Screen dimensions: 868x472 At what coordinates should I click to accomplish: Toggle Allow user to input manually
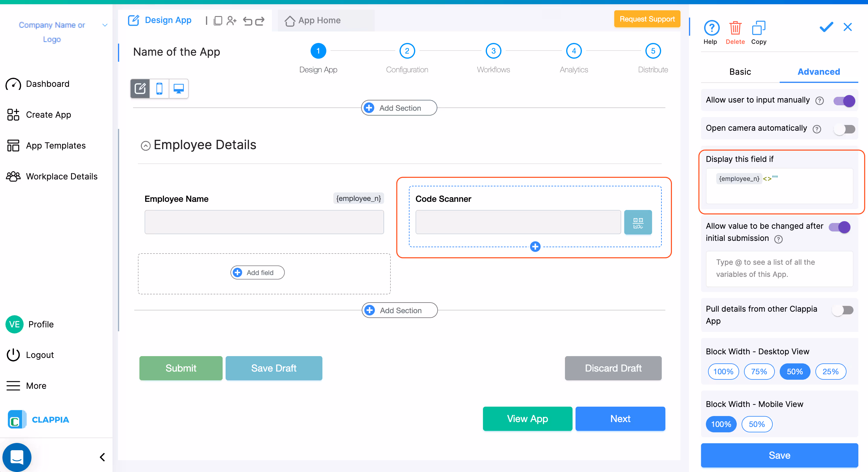tap(844, 101)
